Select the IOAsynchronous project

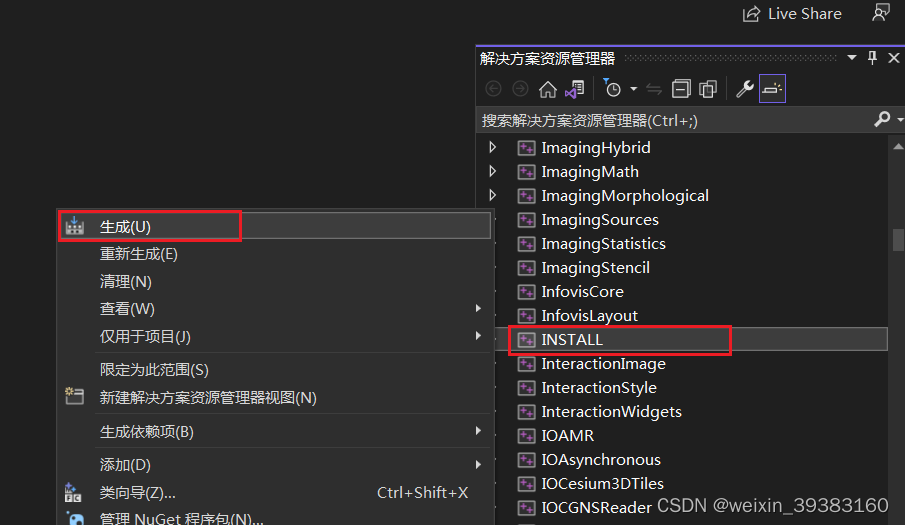tap(601, 460)
